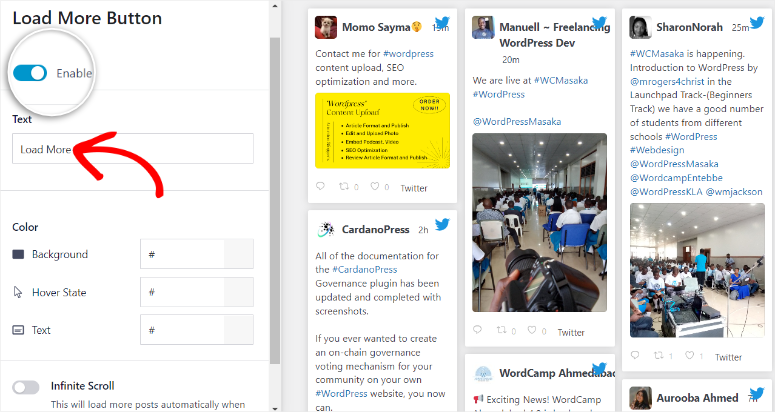Viewport: 775px width, 412px height.
Task: Click the Twitter bird on SharonNorah's tweet
Action: [x=757, y=22]
